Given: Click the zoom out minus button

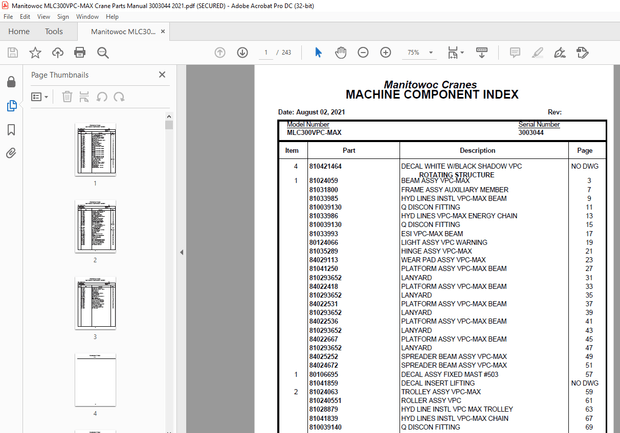Looking at the screenshot, I should click(361, 52).
